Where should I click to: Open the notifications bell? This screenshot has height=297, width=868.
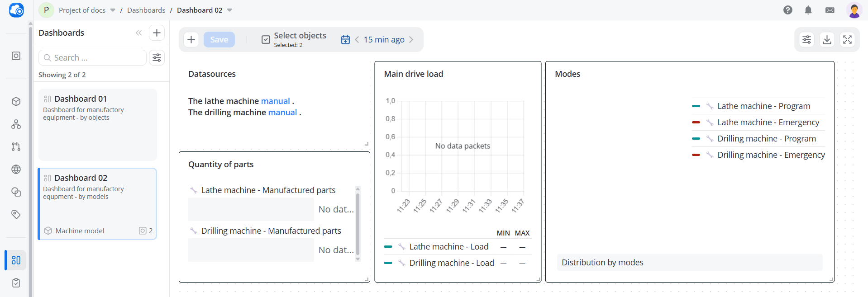point(808,10)
